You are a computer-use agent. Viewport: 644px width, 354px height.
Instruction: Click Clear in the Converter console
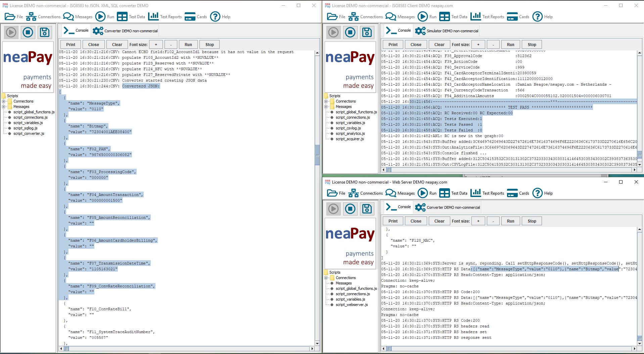point(117,44)
